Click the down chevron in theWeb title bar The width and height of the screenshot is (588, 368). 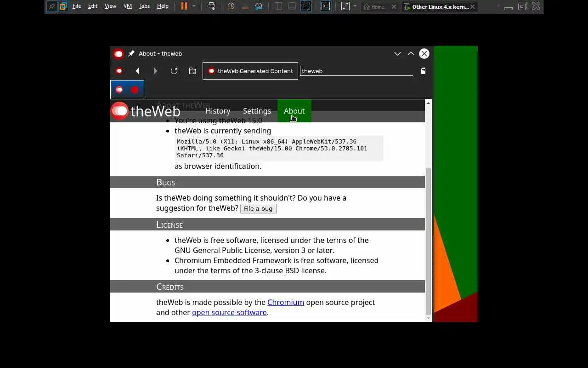[397, 54]
